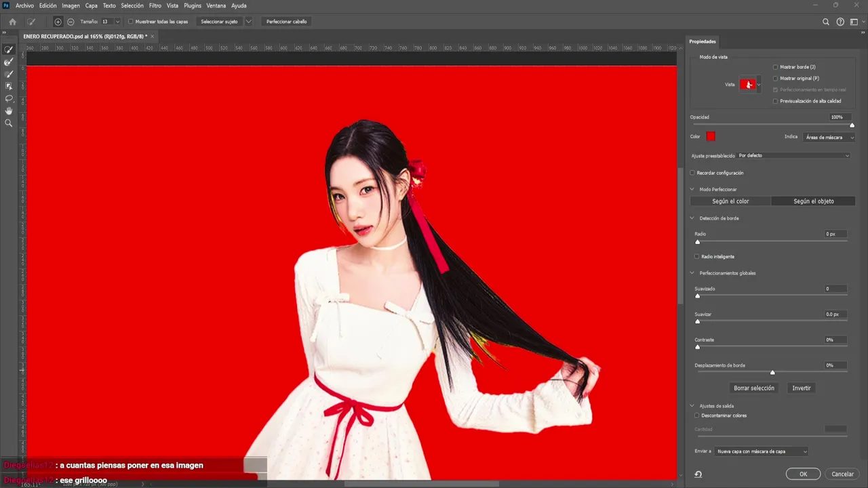Screen dimensions: 868x488
Task: Select the Object Selection tool
Action: 9,87
